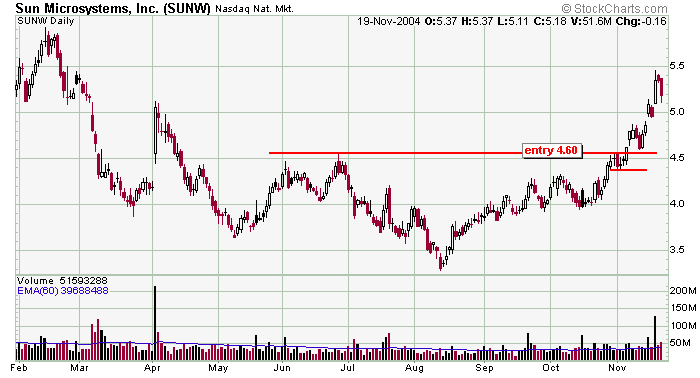Click the 200M volume axis label

[683, 291]
